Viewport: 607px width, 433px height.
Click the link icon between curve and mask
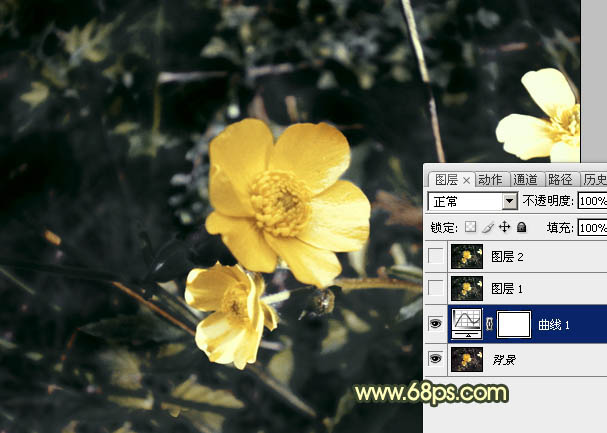click(x=489, y=324)
